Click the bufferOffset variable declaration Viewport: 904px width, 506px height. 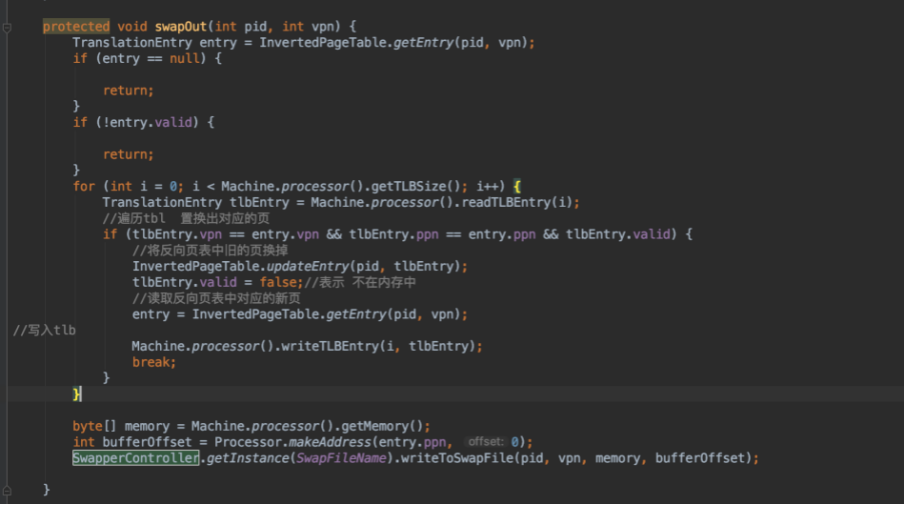147,442
